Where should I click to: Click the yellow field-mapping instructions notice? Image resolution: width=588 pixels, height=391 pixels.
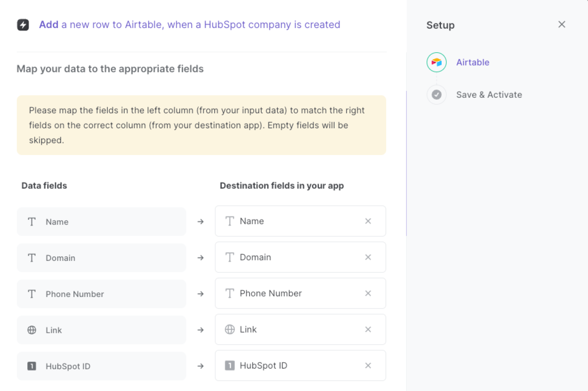[201, 125]
